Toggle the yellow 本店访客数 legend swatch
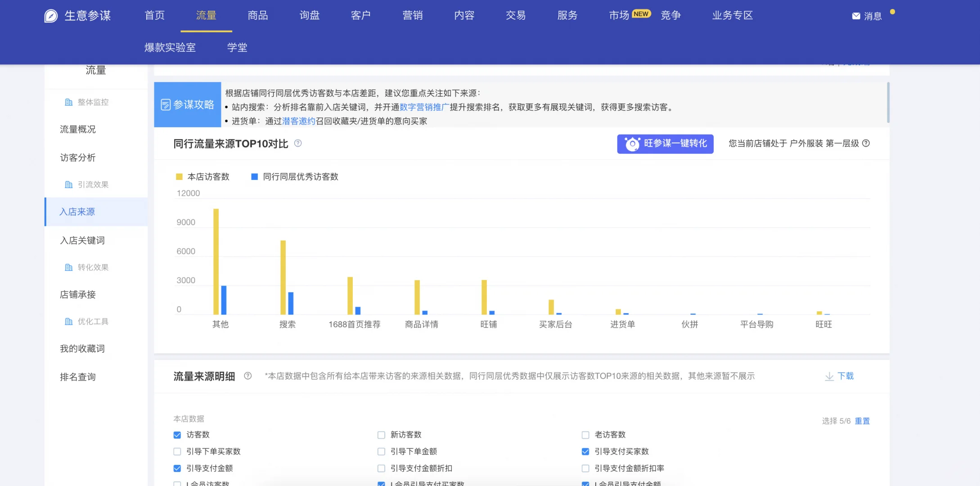 click(x=179, y=177)
